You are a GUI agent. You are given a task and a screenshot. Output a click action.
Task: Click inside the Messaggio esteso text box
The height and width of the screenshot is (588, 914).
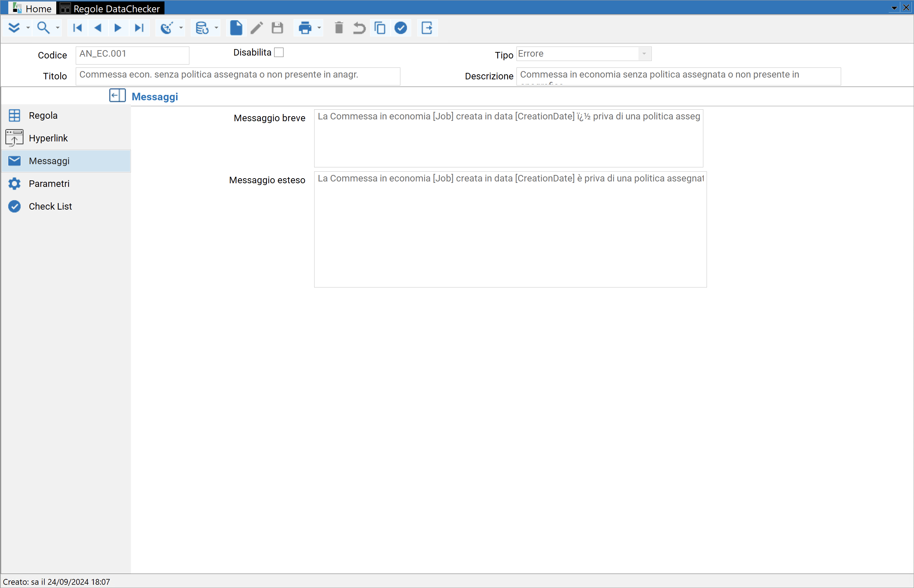point(510,229)
